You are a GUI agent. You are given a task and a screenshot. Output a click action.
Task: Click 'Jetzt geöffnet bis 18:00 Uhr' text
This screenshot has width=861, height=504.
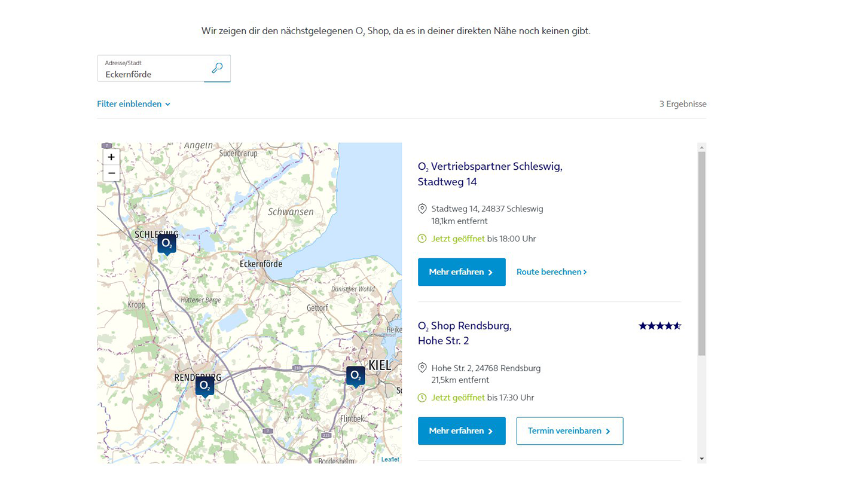click(x=484, y=239)
